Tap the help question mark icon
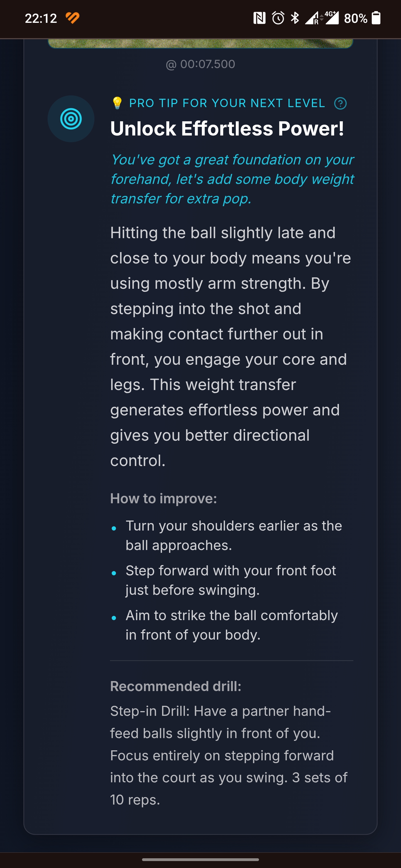The image size is (401, 868). (x=340, y=103)
